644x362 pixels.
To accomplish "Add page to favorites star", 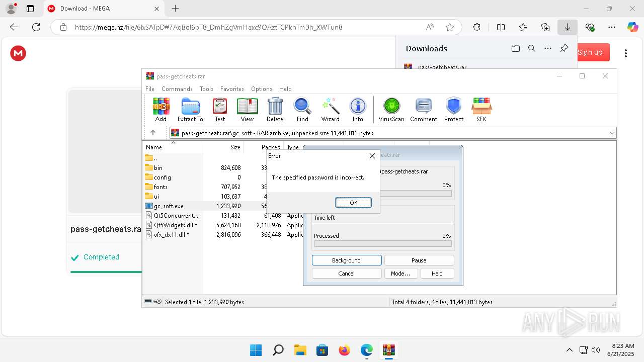I will [x=450, y=27].
